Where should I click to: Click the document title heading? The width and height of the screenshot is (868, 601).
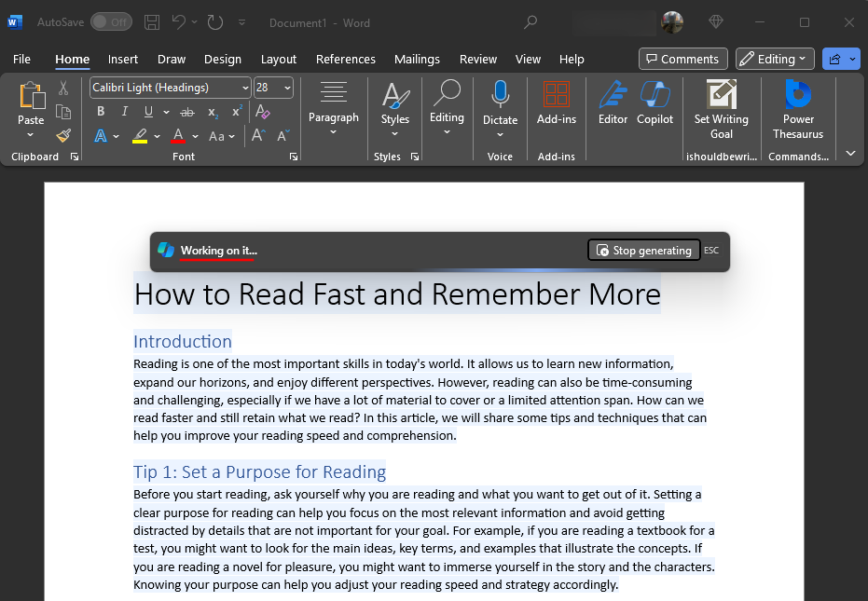pos(397,294)
